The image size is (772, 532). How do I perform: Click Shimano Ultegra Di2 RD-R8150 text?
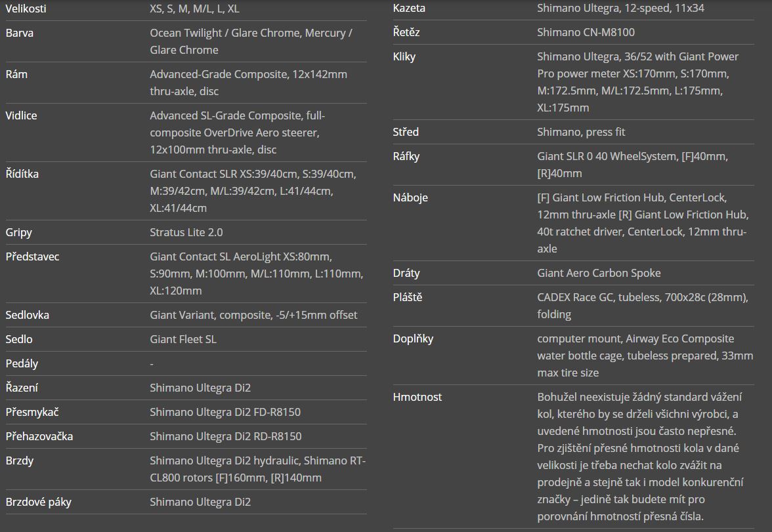(226, 436)
